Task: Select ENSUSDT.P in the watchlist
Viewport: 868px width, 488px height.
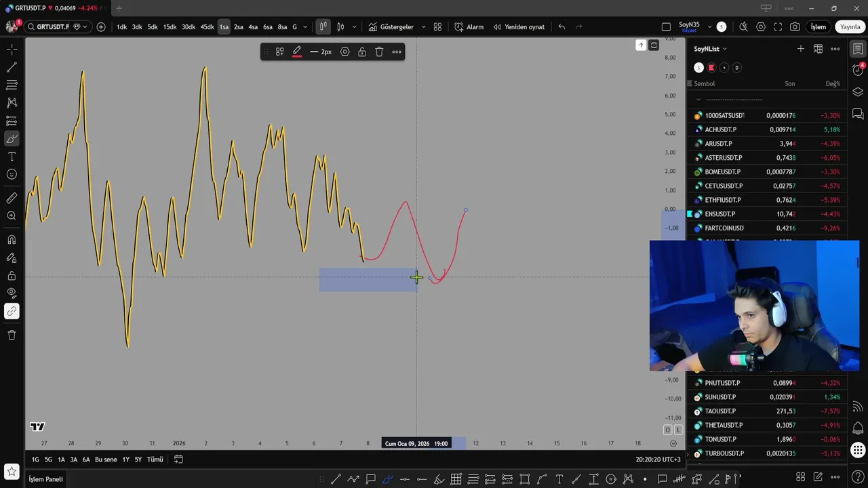Action: [x=767, y=214]
